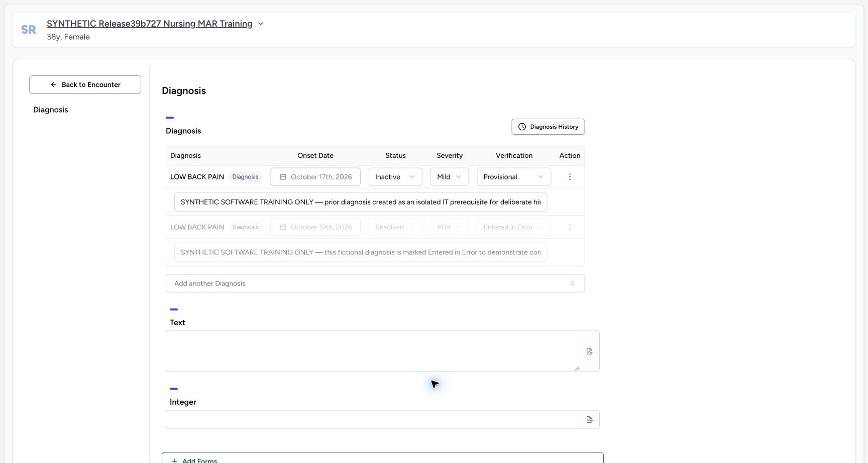Image resolution: width=868 pixels, height=463 pixels.
Task: Open the October 17th, 2026 onset date picker
Action: tap(315, 177)
